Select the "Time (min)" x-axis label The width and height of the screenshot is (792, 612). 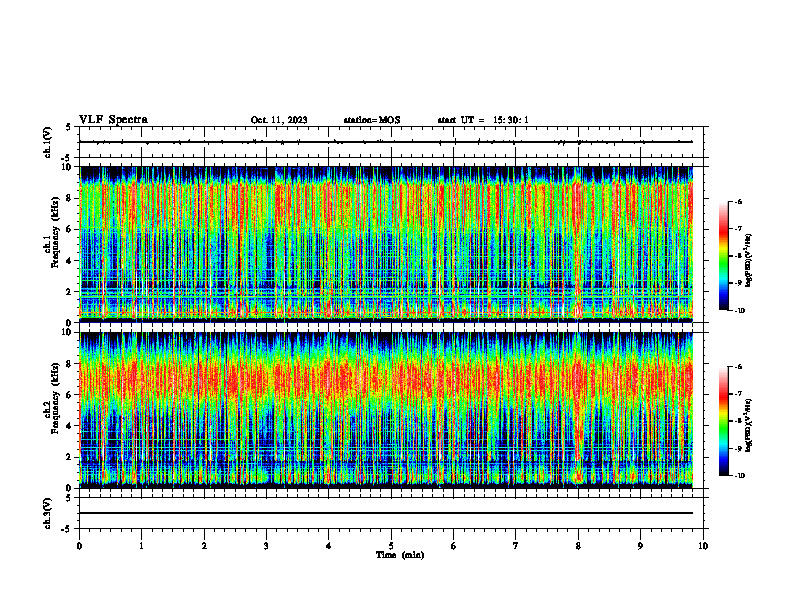[x=400, y=555]
